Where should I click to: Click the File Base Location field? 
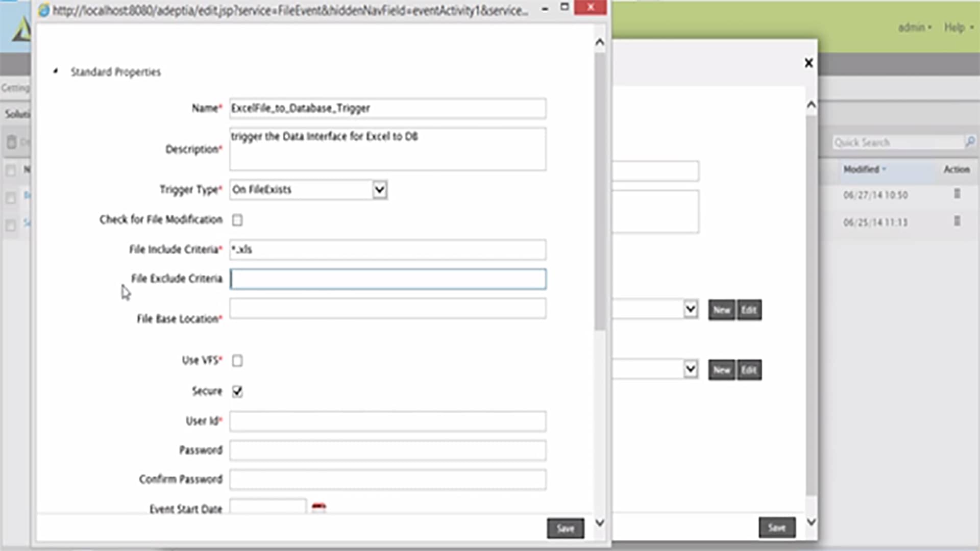387,309
